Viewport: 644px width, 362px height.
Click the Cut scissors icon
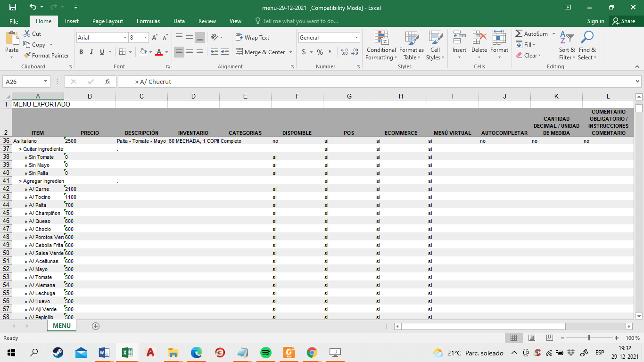(x=26, y=34)
